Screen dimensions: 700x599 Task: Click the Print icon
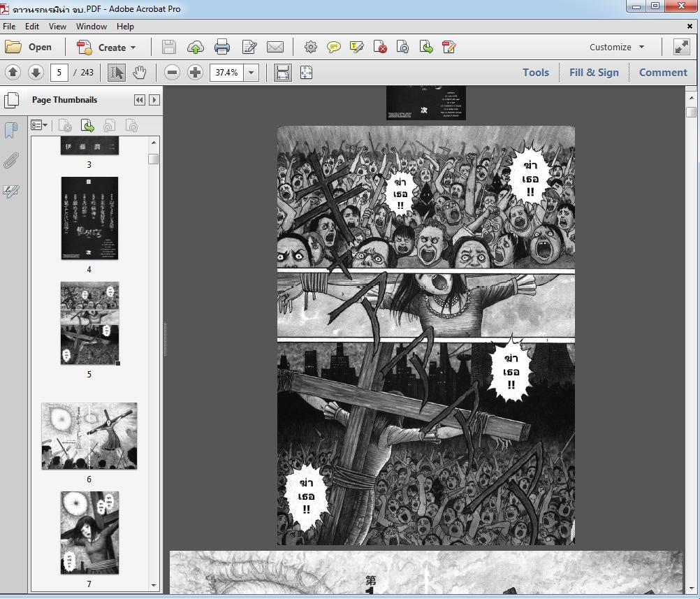[222, 47]
